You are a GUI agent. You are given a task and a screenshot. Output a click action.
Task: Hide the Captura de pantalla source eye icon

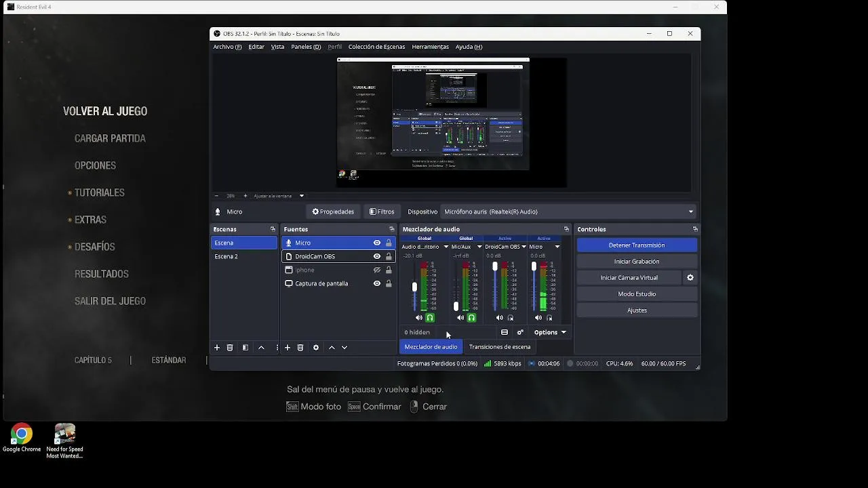377,283
